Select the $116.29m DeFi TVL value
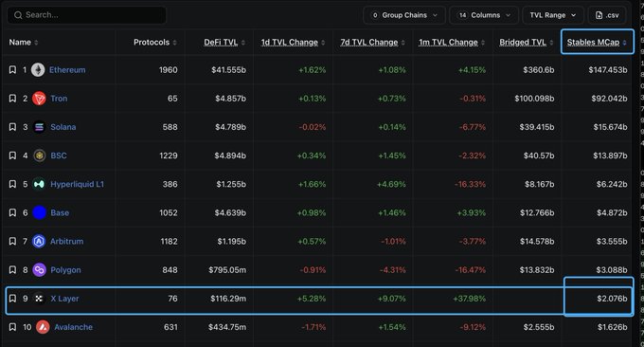This screenshot has width=644, height=347. [x=228, y=299]
